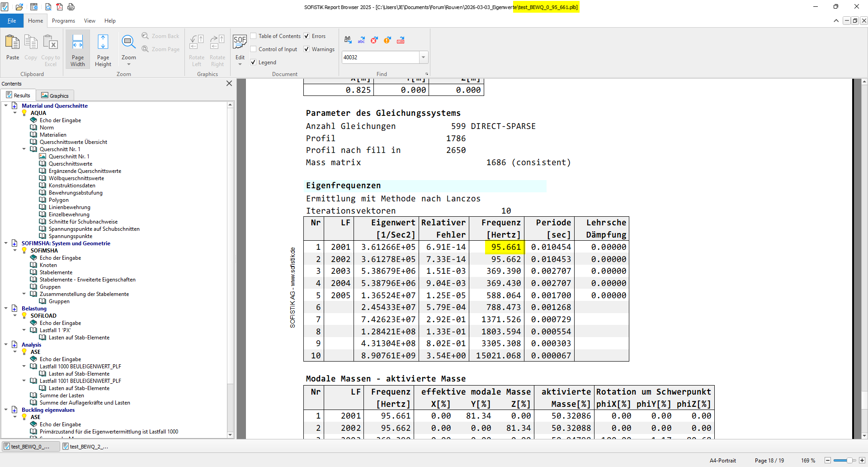Open the test_BEWQ_2 document tab

[x=86, y=447]
